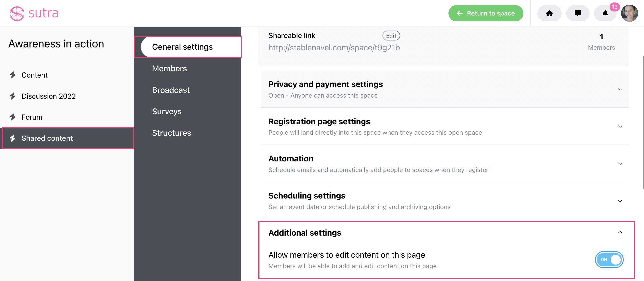Click the lightning icon beside Shared content
The height and width of the screenshot is (281, 644).
tap(13, 138)
